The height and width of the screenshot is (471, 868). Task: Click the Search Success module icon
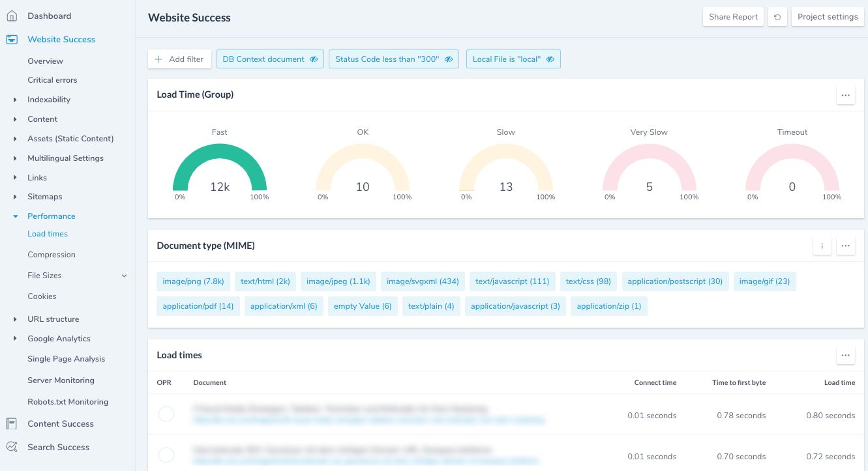(x=12, y=448)
